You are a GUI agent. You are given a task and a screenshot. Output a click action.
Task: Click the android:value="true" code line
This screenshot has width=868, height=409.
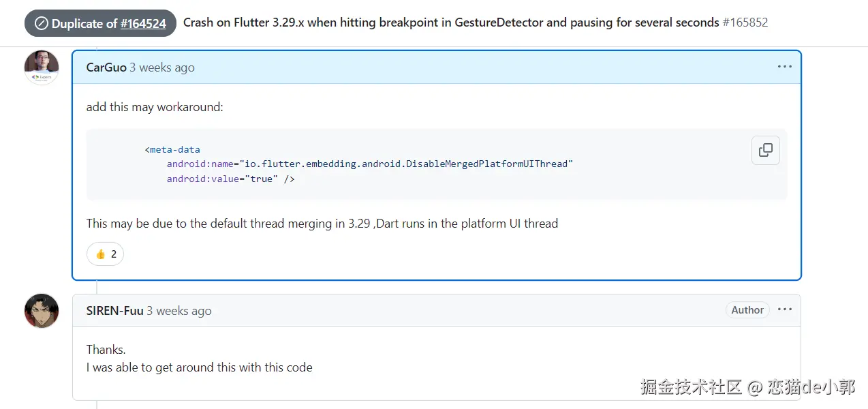tap(230, 179)
